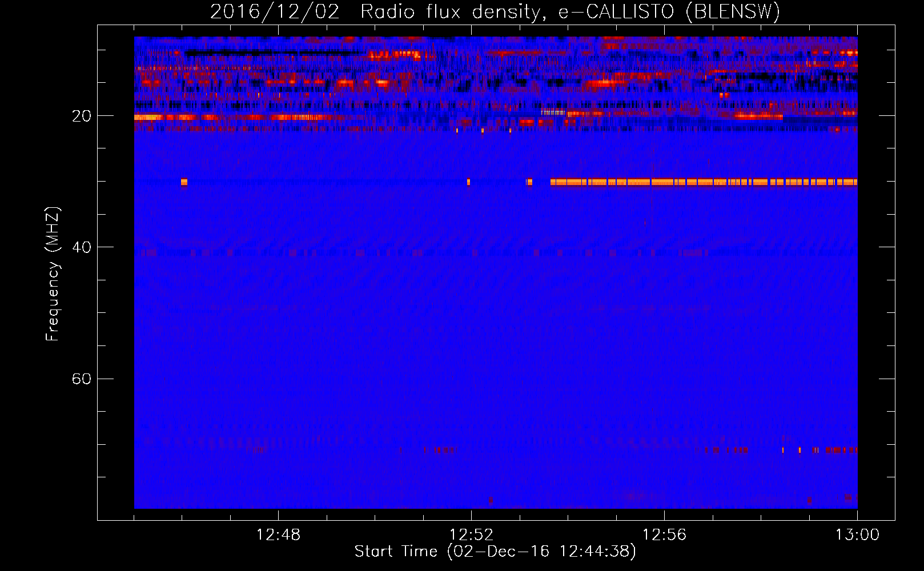Click the 20 MHz frequency tick label

click(82, 116)
